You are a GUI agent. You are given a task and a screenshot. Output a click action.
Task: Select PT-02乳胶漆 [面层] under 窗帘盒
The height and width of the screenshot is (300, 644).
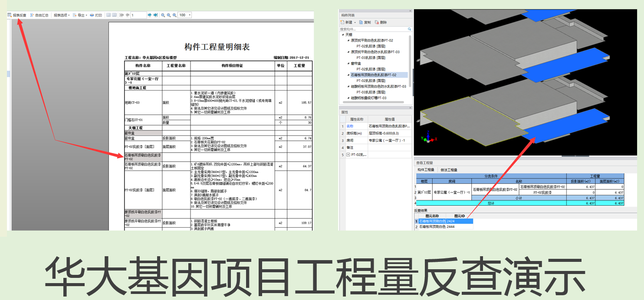(x=371, y=69)
